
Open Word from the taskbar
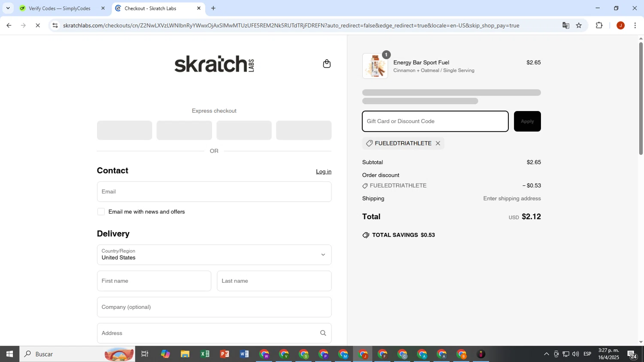[x=244, y=354]
